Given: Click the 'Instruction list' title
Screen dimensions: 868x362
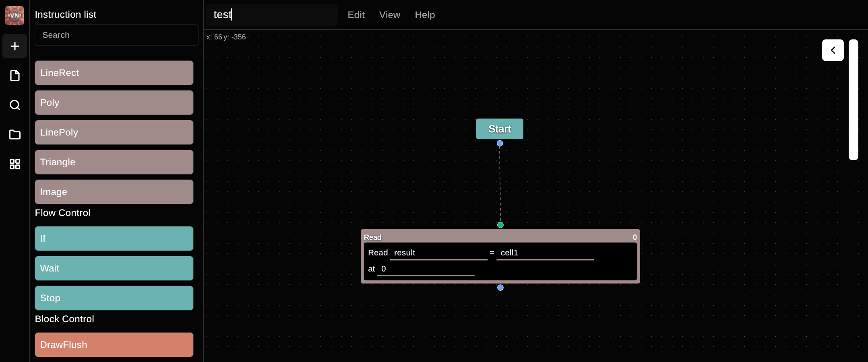Looking at the screenshot, I should 66,14.
